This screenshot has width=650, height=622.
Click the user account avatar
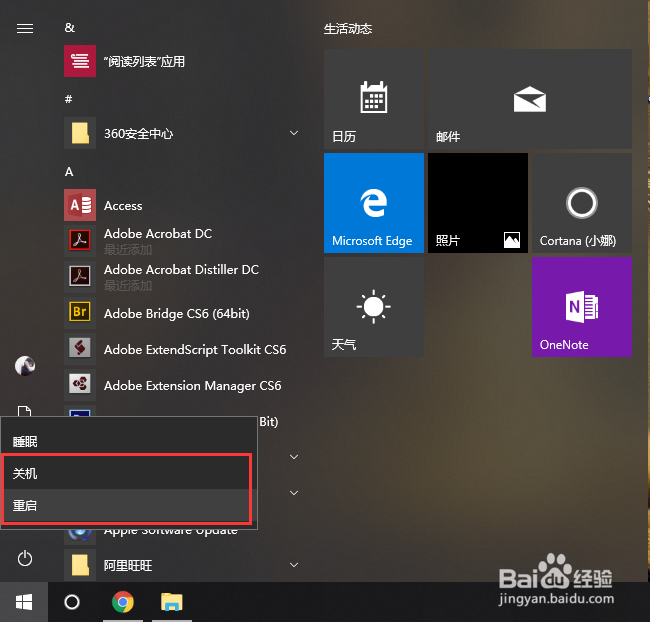coord(25,366)
